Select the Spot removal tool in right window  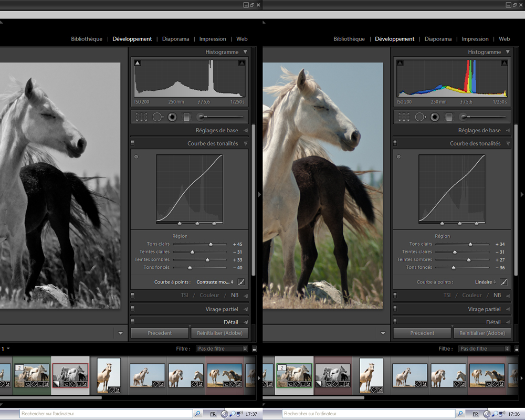coord(421,117)
